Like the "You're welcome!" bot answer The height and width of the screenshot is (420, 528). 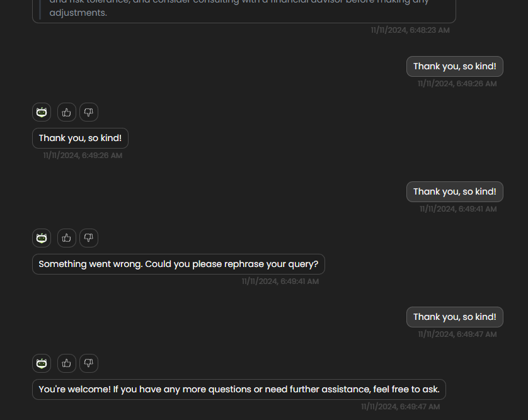point(67,363)
